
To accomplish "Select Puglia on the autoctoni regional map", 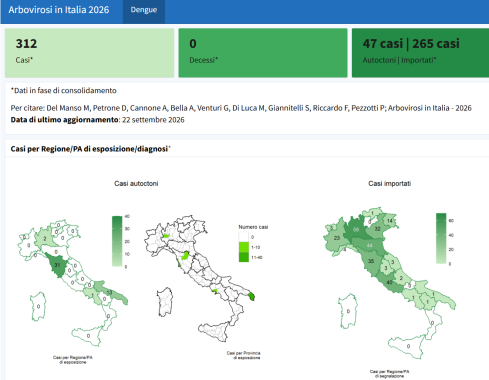I will pos(110,292).
